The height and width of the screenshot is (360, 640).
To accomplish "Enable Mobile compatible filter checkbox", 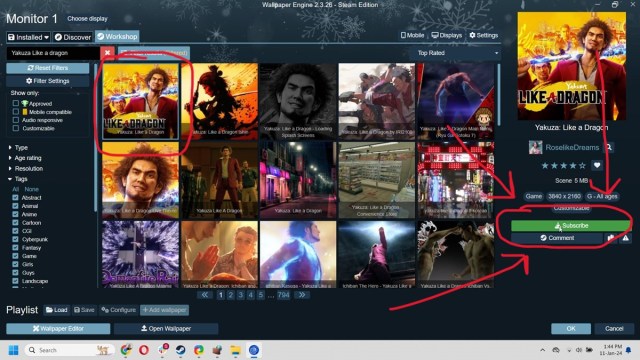I will pyautogui.click(x=16, y=111).
